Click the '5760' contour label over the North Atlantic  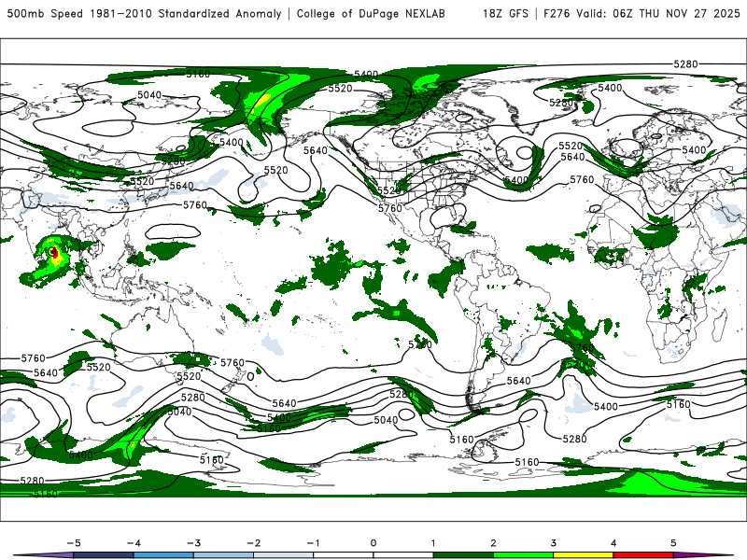click(582, 179)
